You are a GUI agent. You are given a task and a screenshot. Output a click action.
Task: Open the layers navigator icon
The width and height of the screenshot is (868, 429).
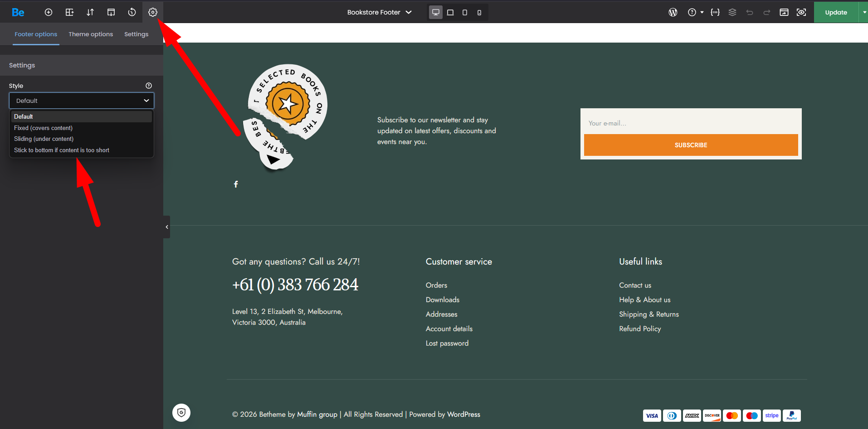(732, 12)
